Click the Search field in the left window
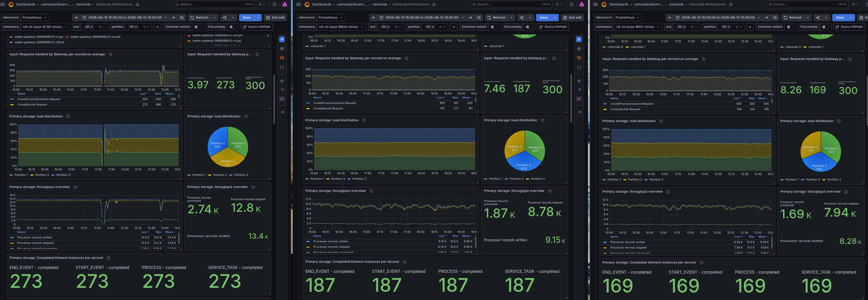Image resolution: width=868 pixels, height=300 pixels. (214, 4)
